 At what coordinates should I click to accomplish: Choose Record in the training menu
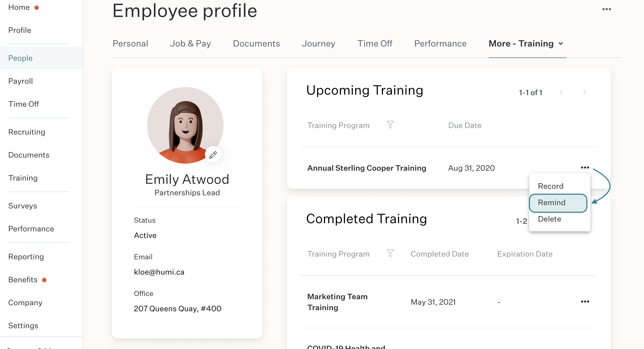[x=551, y=186]
